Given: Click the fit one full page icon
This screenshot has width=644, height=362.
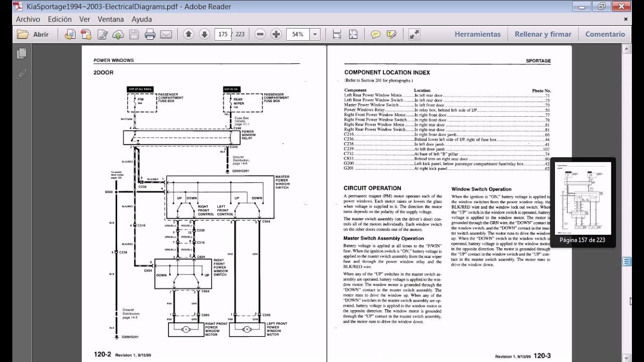Looking at the screenshot, I should (x=353, y=34).
